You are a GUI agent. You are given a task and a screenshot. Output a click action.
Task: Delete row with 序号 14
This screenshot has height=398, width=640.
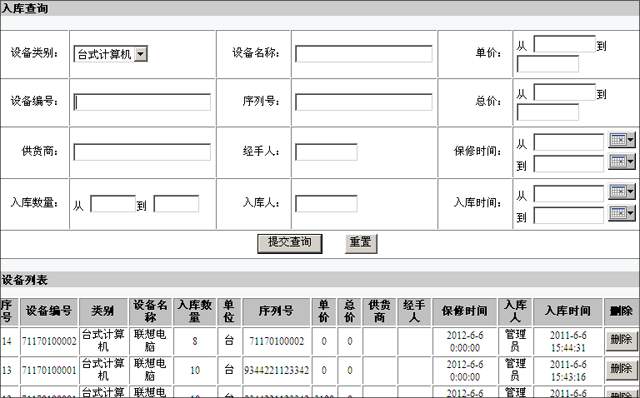621,340
